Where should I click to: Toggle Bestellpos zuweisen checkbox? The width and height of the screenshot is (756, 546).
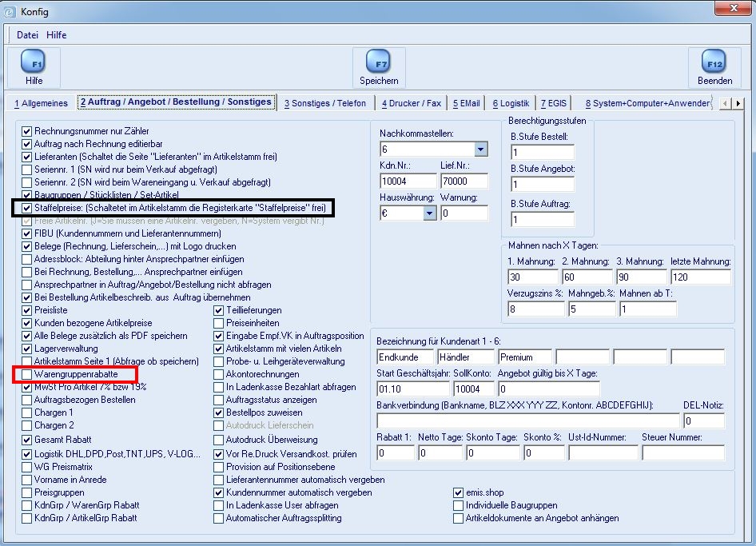coord(218,412)
